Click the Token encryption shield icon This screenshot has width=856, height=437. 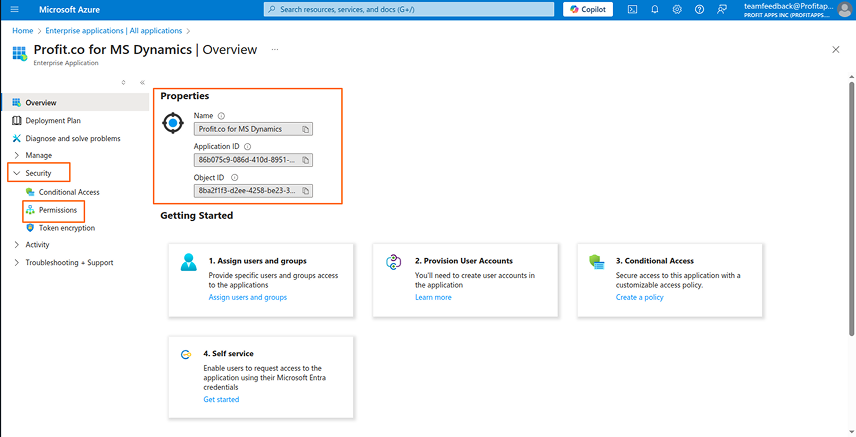(x=30, y=228)
